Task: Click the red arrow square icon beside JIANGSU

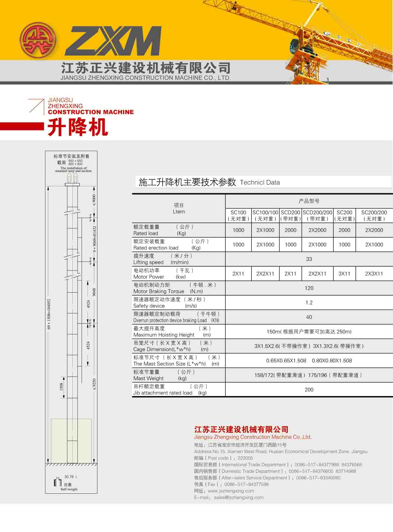Action: click(36, 106)
